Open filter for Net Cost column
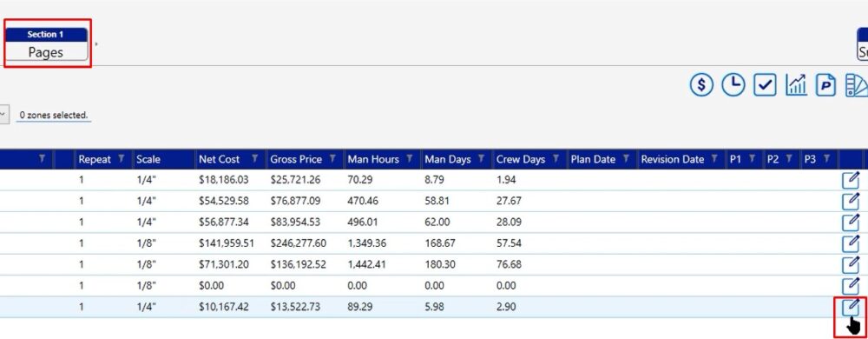Viewport: 868px width, 339px height. [x=255, y=159]
